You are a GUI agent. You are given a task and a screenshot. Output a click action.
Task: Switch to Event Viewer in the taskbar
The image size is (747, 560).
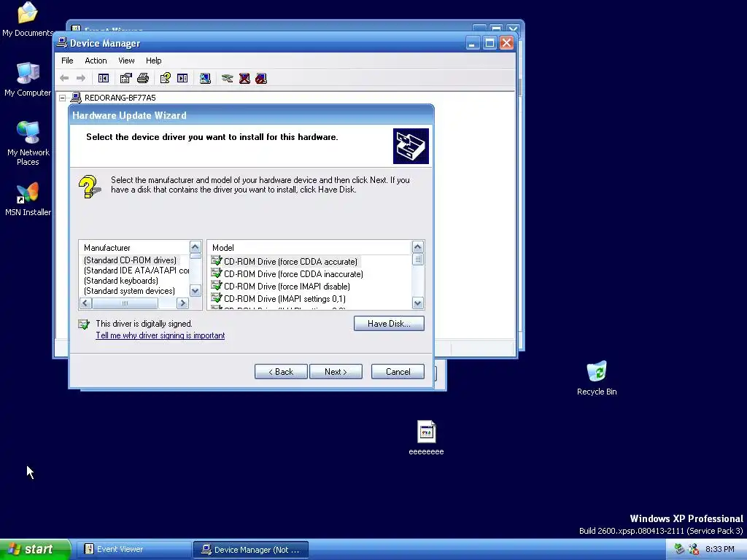[x=133, y=549]
